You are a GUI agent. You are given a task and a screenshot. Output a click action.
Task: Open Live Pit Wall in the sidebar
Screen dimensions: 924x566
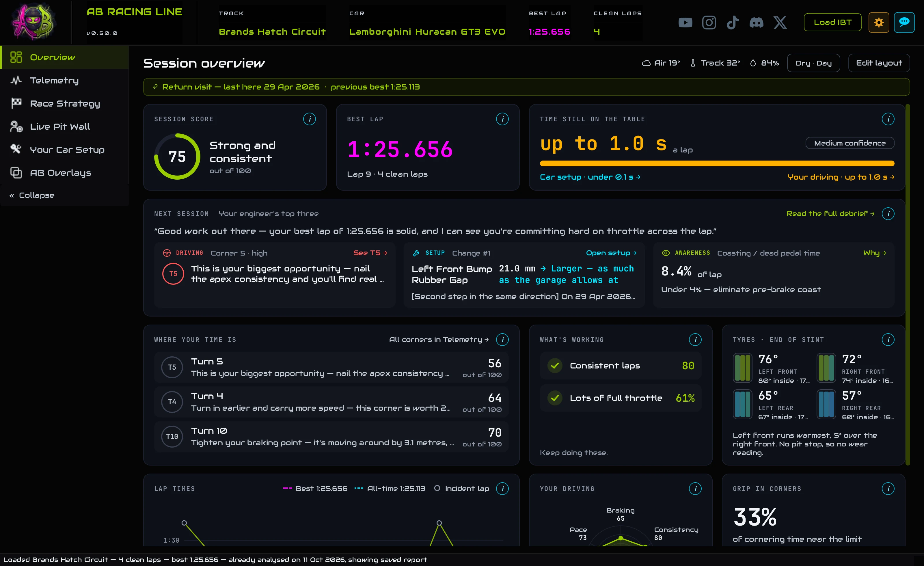[x=64, y=126]
